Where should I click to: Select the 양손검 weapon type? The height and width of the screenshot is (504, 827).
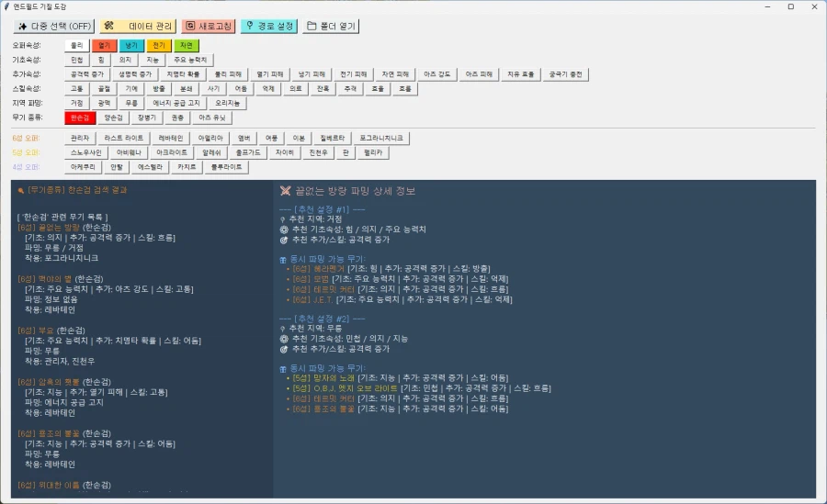click(x=113, y=118)
